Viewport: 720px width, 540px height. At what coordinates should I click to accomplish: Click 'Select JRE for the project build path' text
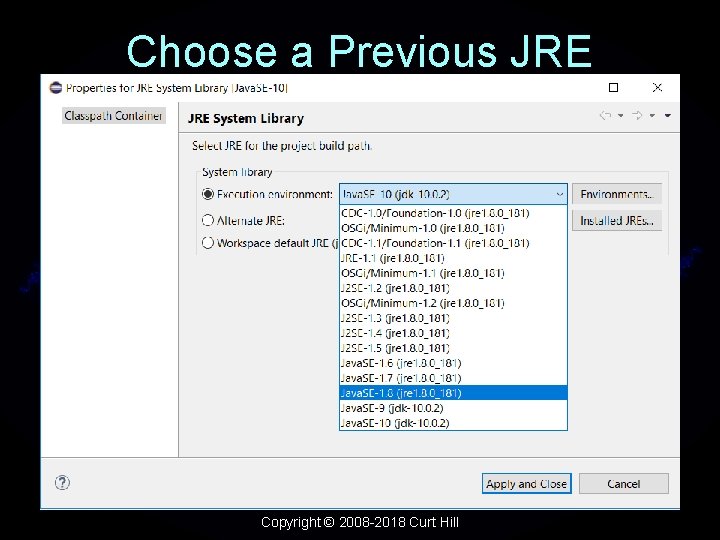pos(282,146)
